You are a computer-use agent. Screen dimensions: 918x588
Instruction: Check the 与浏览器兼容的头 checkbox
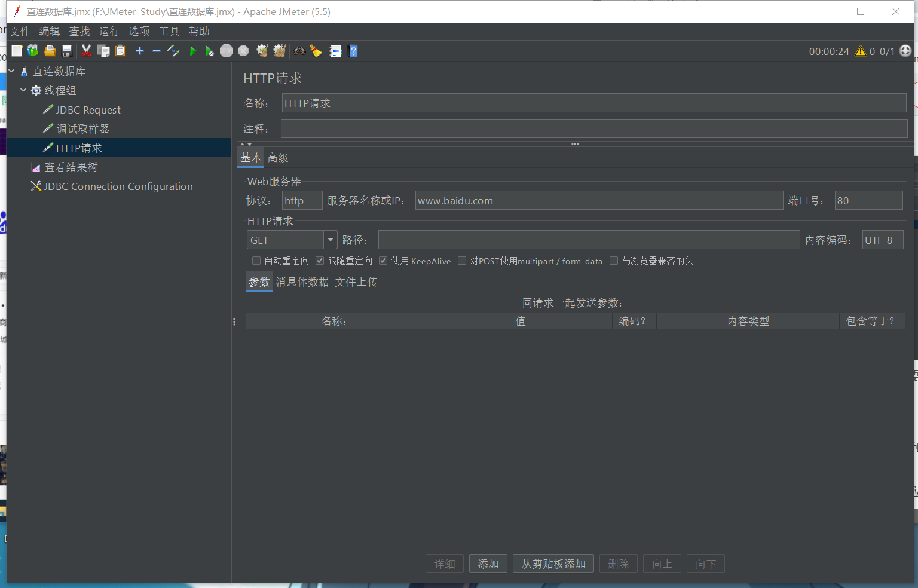[614, 261]
